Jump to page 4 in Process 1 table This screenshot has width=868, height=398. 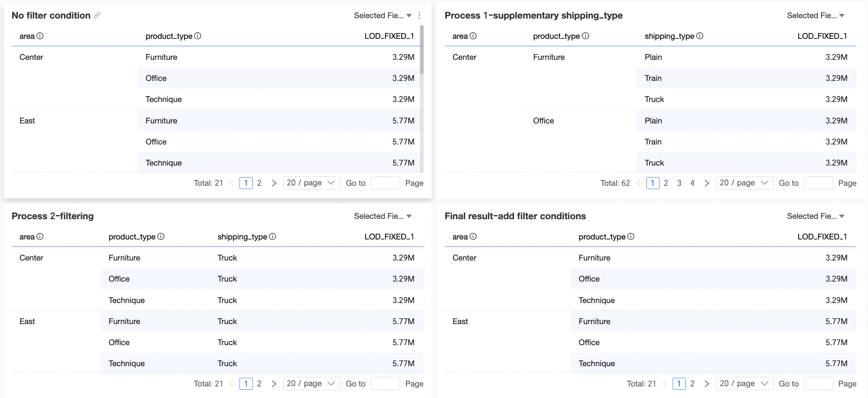coord(693,183)
